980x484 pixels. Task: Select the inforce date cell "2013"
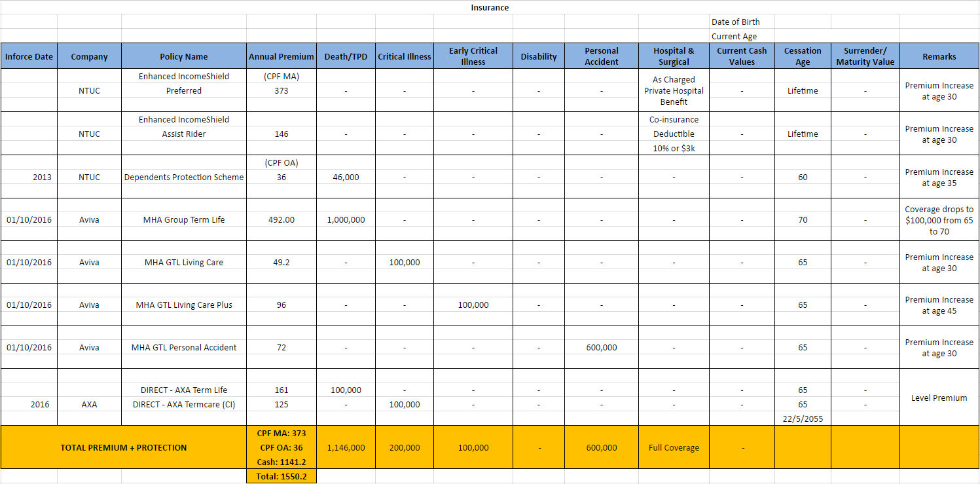click(x=29, y=177)
